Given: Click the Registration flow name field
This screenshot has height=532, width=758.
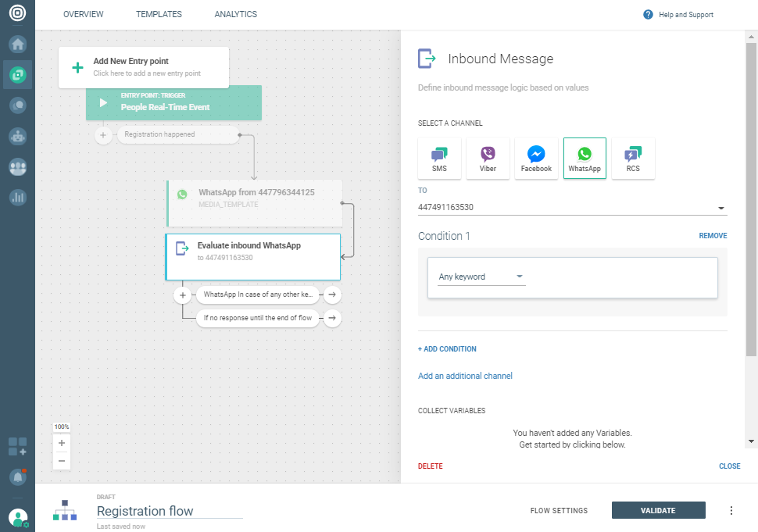Looking at the screenshot, I should click(x=169, y=512).
